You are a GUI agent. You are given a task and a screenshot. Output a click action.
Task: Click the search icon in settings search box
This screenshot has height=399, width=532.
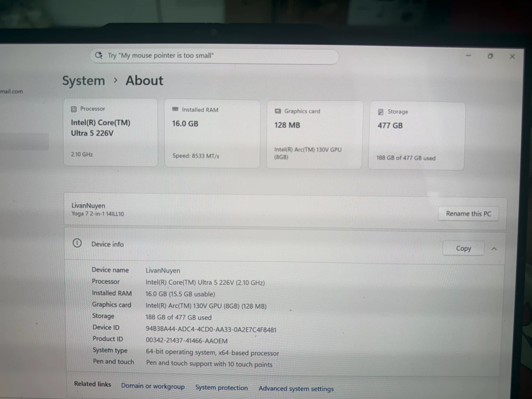(99, 55)
